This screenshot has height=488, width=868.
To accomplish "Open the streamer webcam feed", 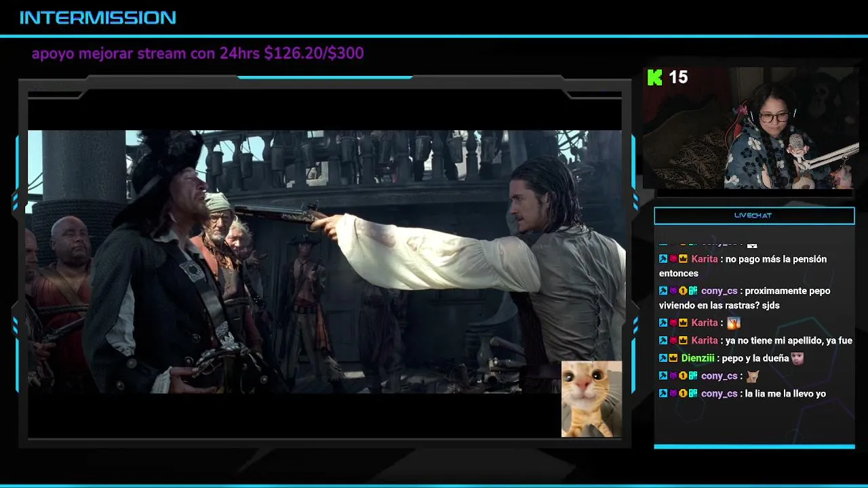I will pos(751,127).
